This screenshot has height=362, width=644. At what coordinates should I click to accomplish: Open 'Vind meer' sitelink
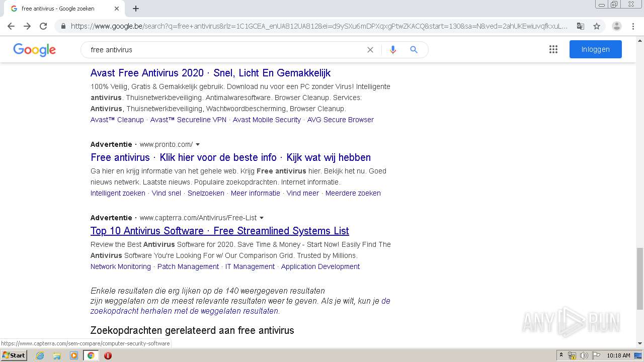click(303, 193)
